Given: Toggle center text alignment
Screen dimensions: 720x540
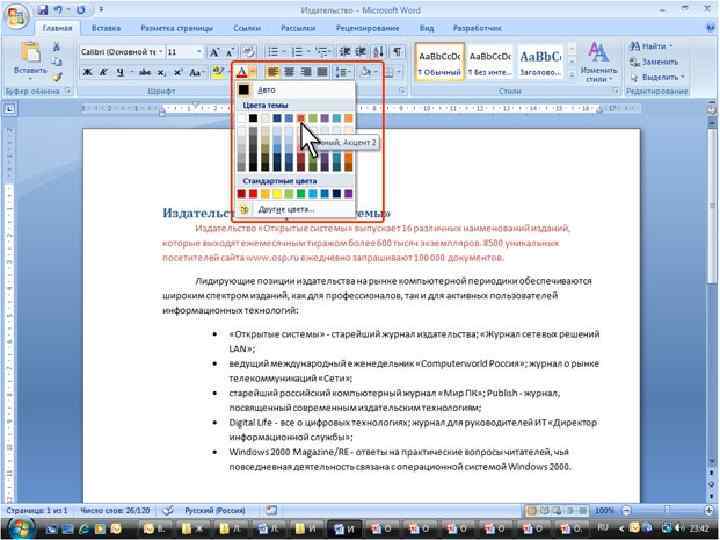Looking at the screenshot, I should (x=289, y=72).
